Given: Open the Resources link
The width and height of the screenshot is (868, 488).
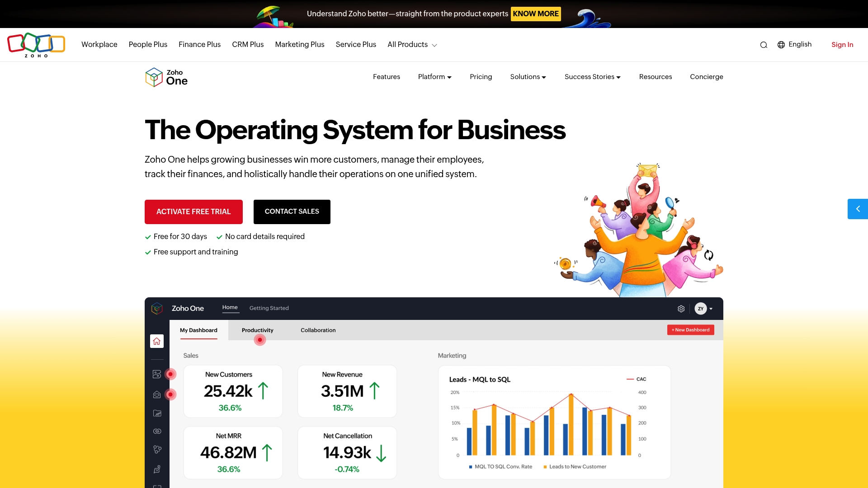Looking at the screenshot, I should coord(656,77).
